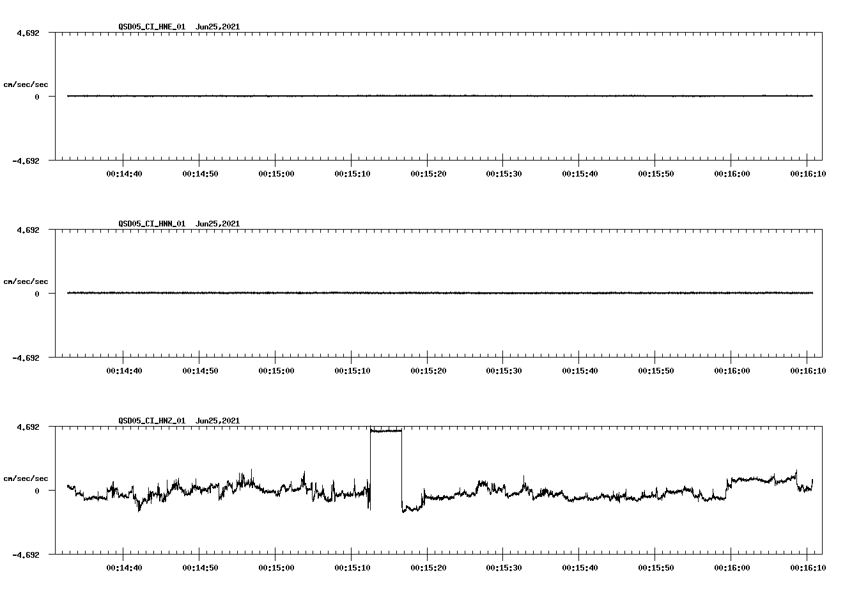Click the 00:15:40 time label under HNN plot
The image size is (868, 591).
coord(580,370)
